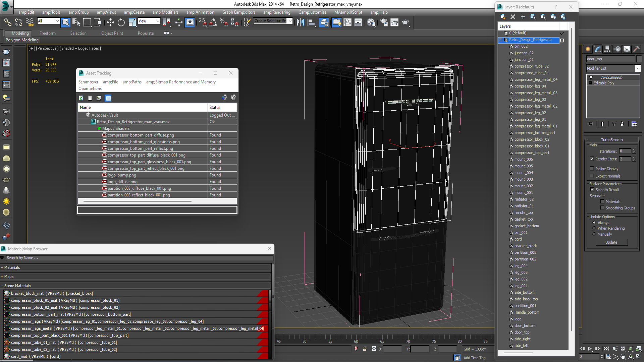
Task: Check Separate by Materials
Action: tap(602, 201)
